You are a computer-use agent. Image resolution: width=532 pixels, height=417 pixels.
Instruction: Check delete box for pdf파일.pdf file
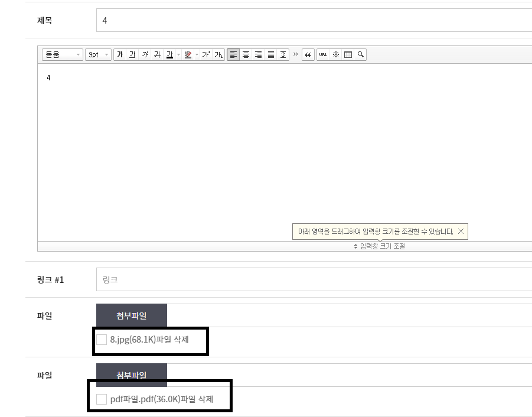(x=102, y=399)
